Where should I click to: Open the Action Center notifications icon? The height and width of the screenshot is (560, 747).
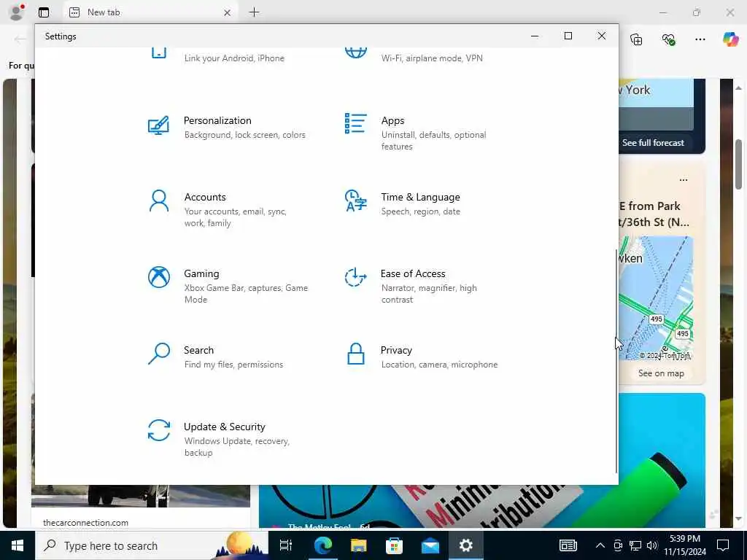[723, 545]
